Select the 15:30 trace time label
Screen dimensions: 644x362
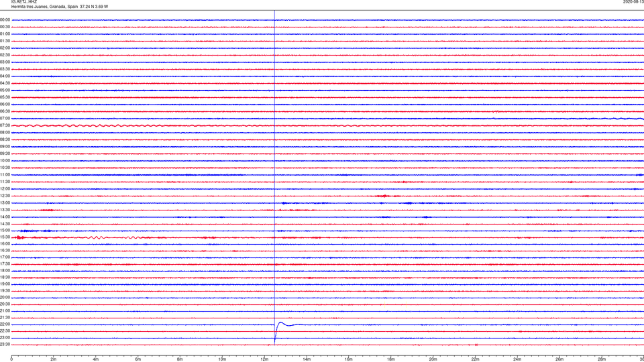(x=5, y=237)
